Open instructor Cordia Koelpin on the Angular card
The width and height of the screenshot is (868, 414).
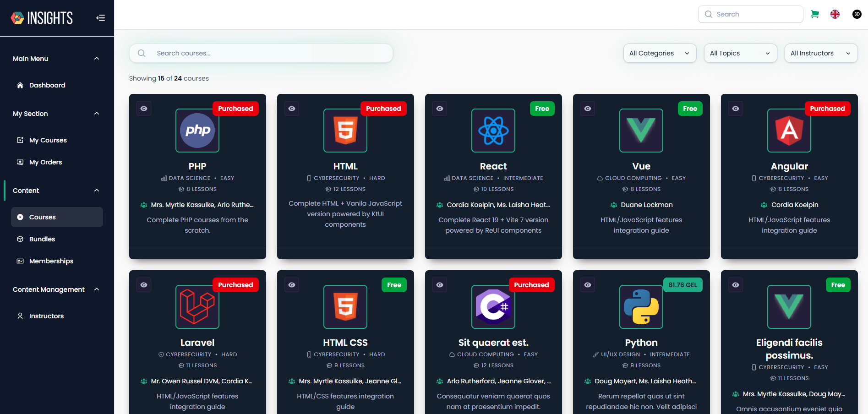point(794,205)
